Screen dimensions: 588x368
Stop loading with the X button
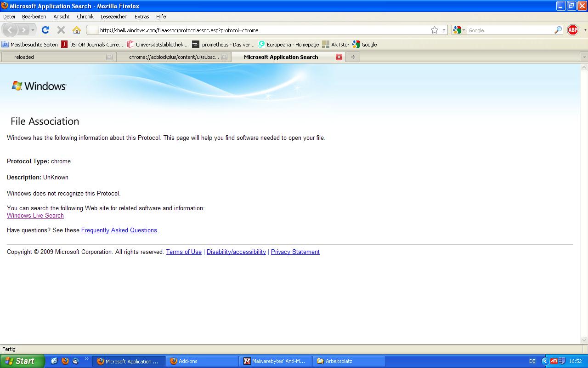pyautogui.click(x=61, y=30)
